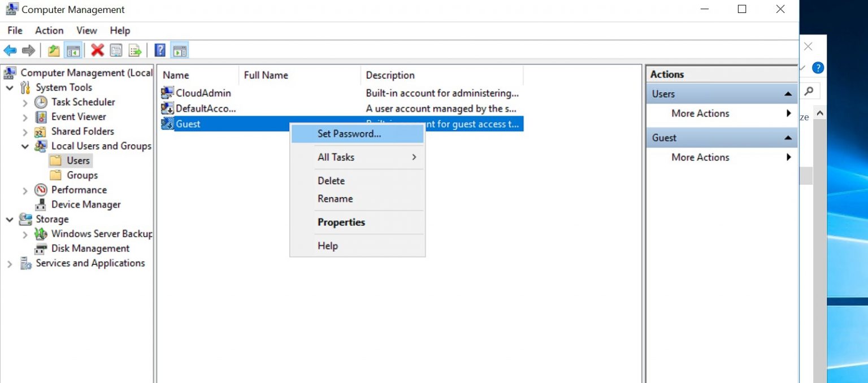
Task: Click the Export List toolbar icon
Action: tap(134, 50)
